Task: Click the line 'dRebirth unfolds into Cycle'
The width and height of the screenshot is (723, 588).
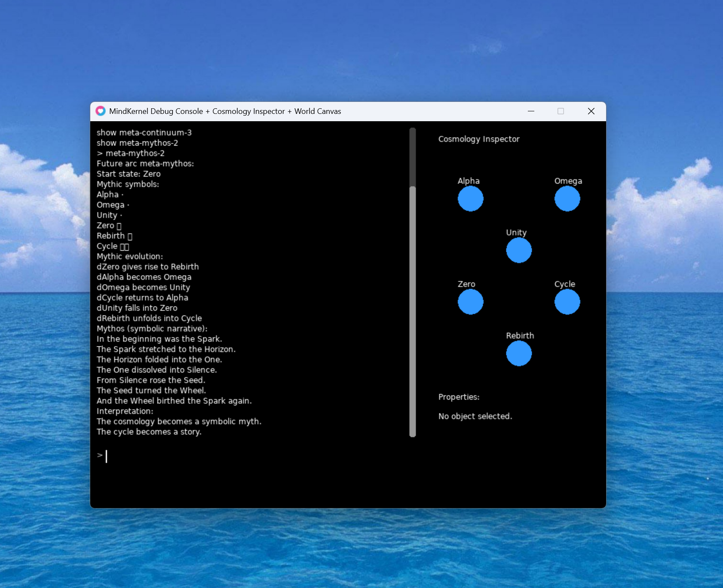Action: (x=149, y=318)
